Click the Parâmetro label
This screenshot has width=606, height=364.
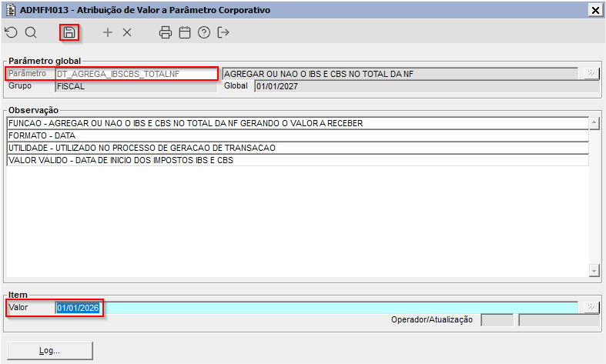27,73
